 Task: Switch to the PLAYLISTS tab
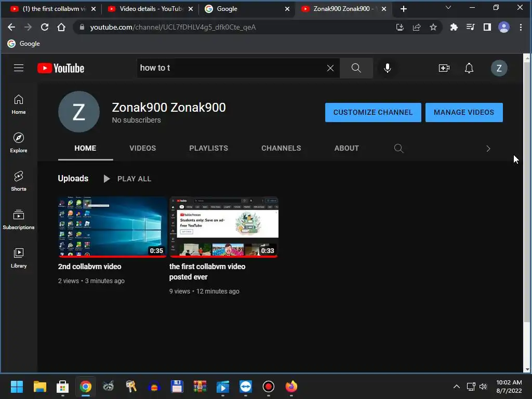(x=209, y=148)
